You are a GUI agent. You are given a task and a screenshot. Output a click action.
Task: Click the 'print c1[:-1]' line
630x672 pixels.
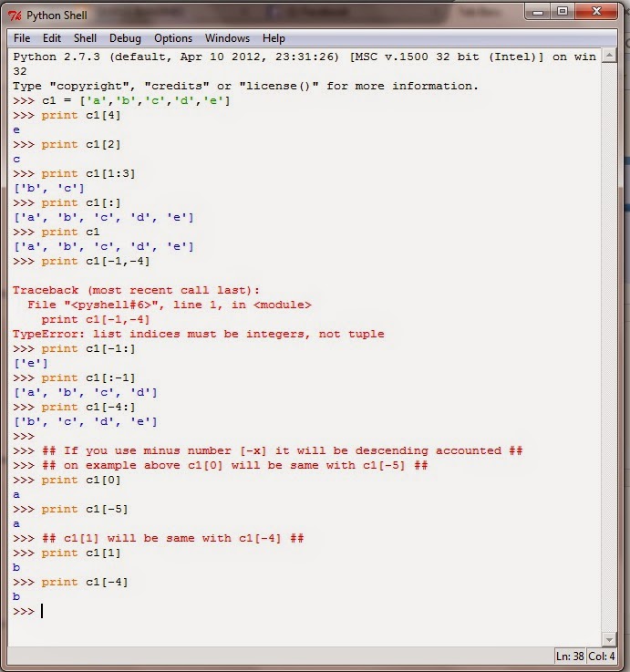(x=88, y=377)
